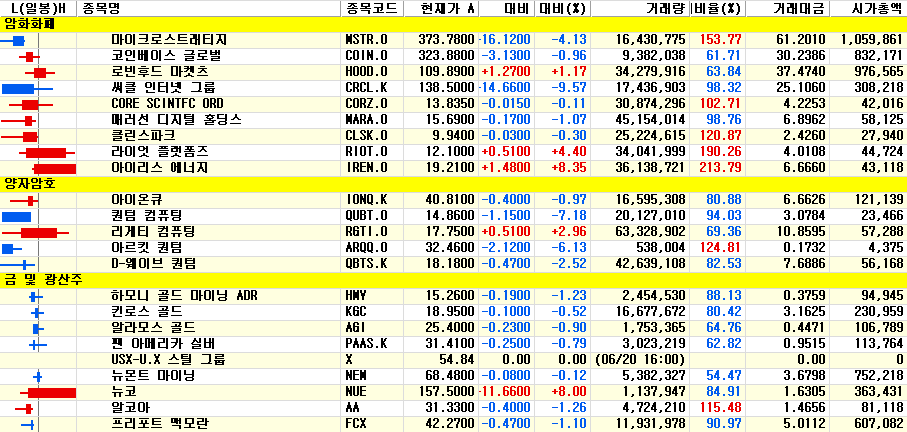Select 아르킷 퀀텀 stock name
907x432 pixels.
(146, 248)
